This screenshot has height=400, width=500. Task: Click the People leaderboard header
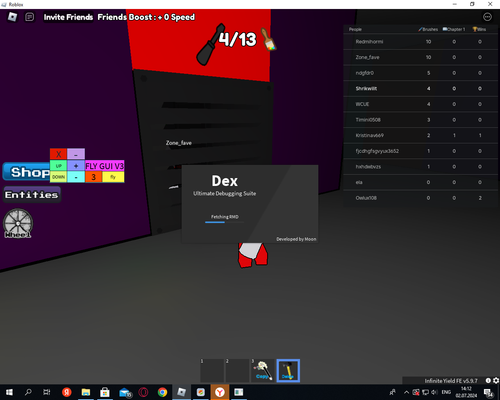coord(355,29)
